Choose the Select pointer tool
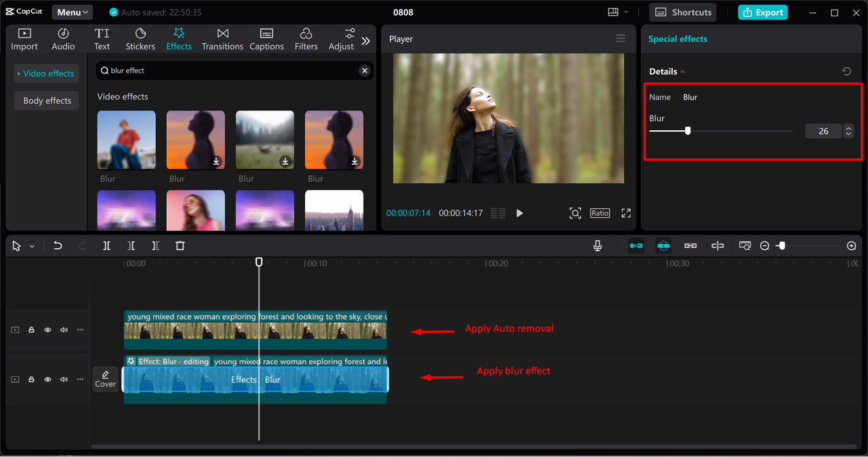The height and width of the screenshot is (457, 868). pyautogui.click(x=17, y=246)
